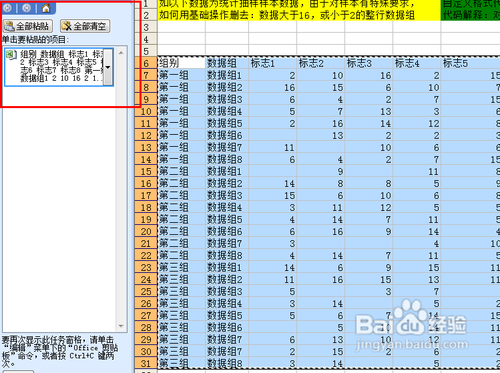Select the copied 组别 数据组 clipboard item
500x373 pixels.
click(59, 67)
